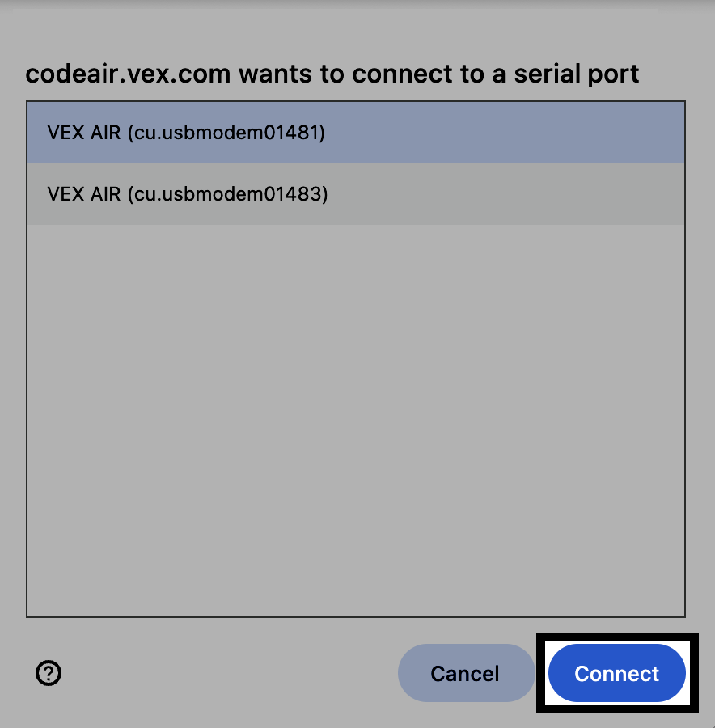Click the circled question mark beside Cancel
715x728 pixels.
tap(49, 673)
